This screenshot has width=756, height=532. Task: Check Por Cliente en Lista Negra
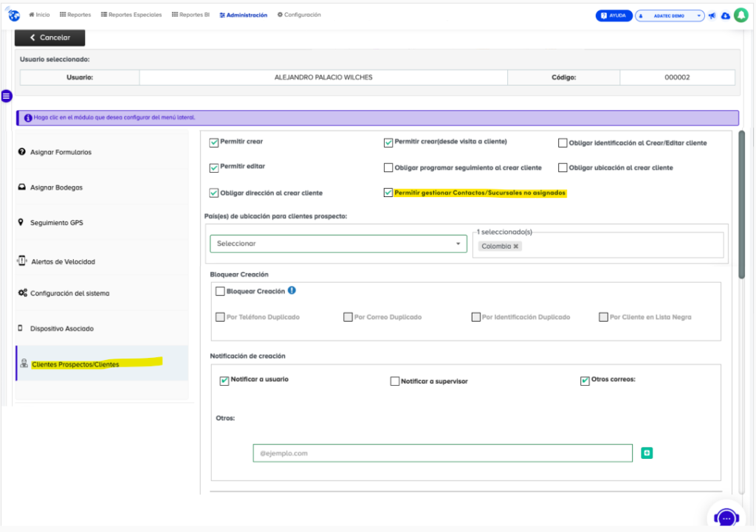pyautogui.click(x=603, y=317)
